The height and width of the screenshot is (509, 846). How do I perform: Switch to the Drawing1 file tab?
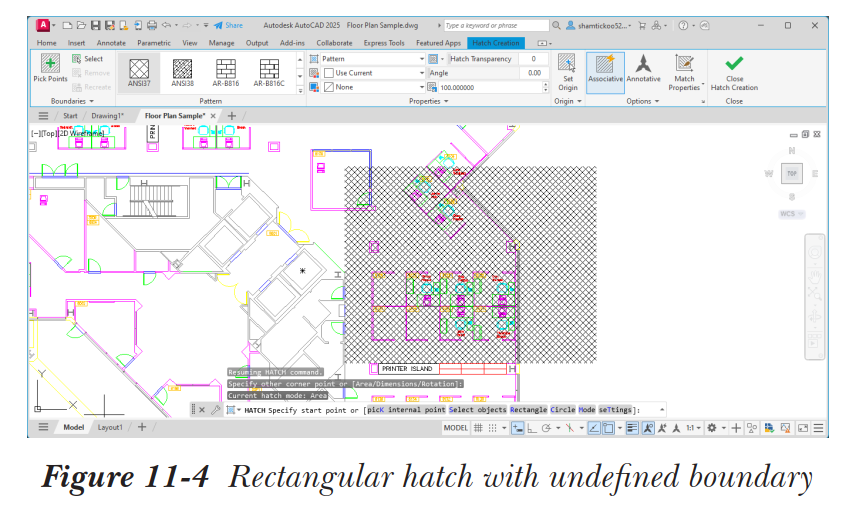pyautogui.click(x=107, y=116)
